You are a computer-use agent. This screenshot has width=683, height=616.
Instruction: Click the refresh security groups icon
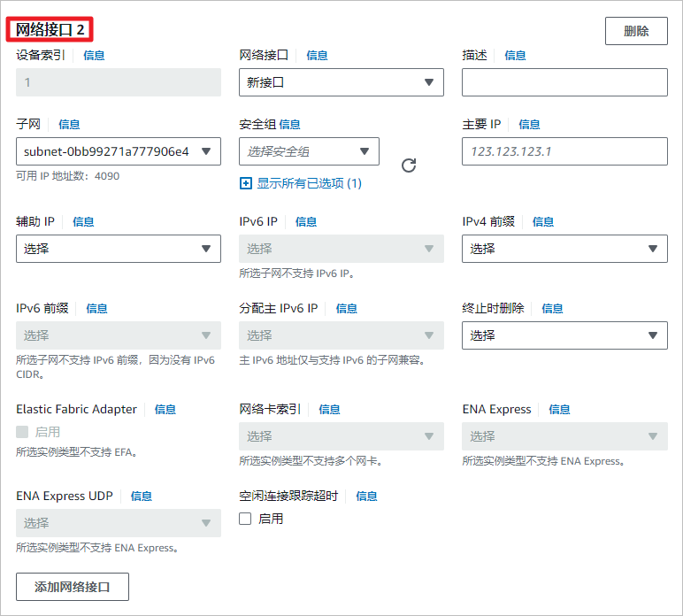[409, 166]
